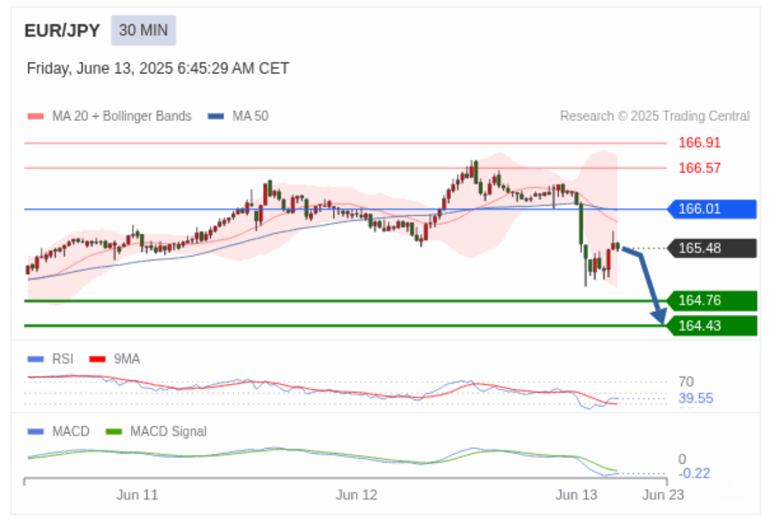
Task: Click the 30 MIN timeframe badge
Action: point(143,30)
